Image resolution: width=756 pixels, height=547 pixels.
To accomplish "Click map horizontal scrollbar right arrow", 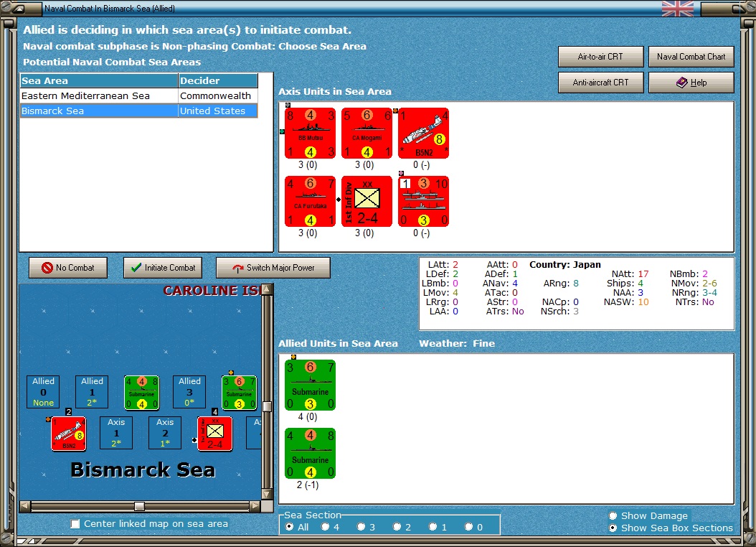I will 255,507.
